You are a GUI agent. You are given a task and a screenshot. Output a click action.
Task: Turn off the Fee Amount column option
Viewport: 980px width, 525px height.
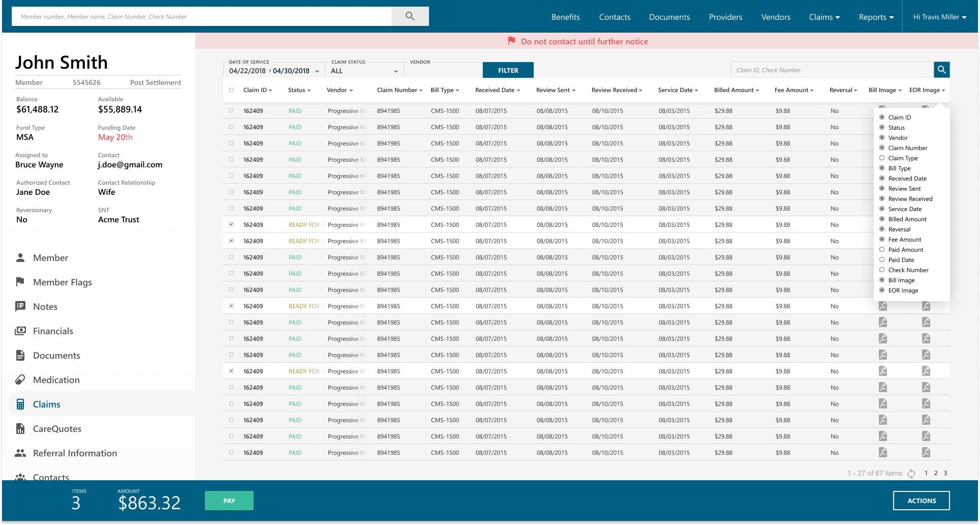click(882, 239)
